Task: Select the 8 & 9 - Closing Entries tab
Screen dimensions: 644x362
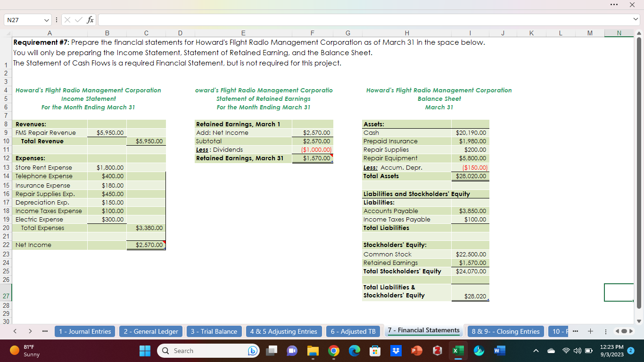Action: pyautogui.click(x=505, y=331)
